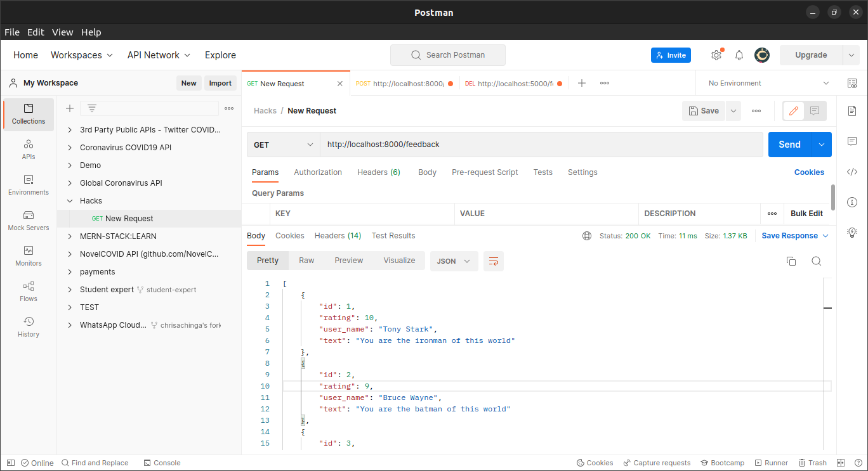Open the GET method dropdown
This screenshot has height=471, width=868.
pyautogui.click(x=283, y=145)
